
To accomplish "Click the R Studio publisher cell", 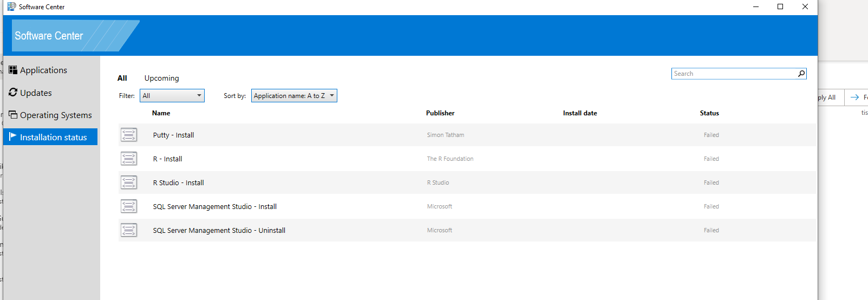I will point(438,183).
